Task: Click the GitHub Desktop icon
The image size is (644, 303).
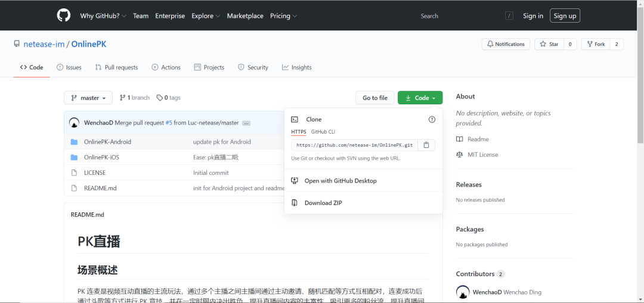Action: point(294,181)
